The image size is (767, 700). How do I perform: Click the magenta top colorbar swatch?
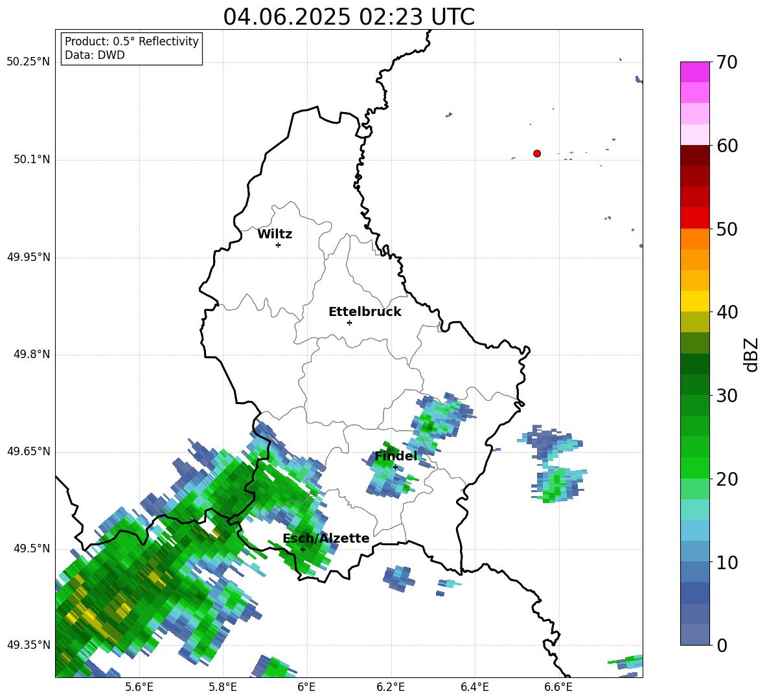(694, 72)
